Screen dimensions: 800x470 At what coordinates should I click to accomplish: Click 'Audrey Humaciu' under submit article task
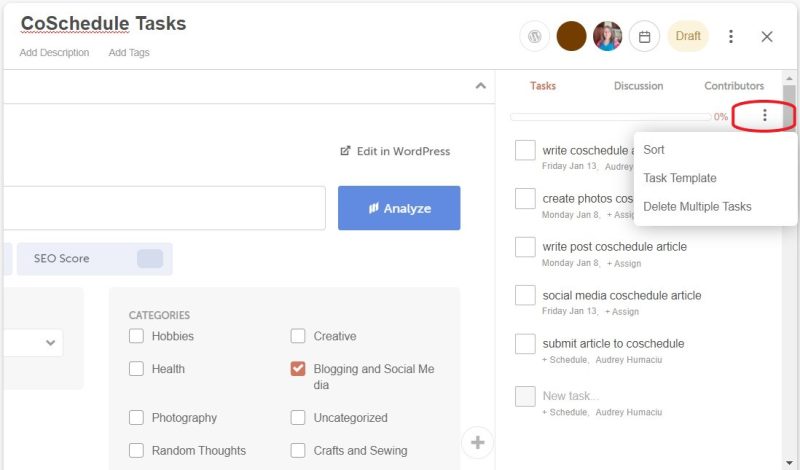click(x=629, y=360)
